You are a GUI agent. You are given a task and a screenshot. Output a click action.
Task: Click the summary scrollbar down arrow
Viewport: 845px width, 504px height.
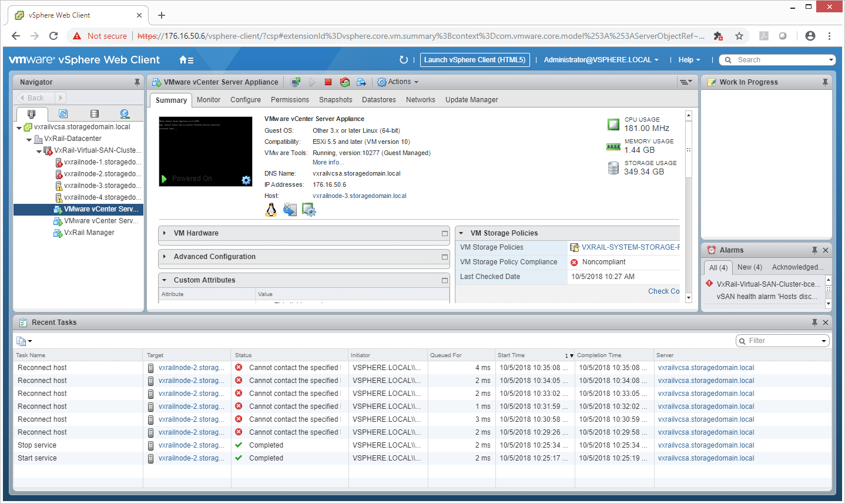[689, 298]
